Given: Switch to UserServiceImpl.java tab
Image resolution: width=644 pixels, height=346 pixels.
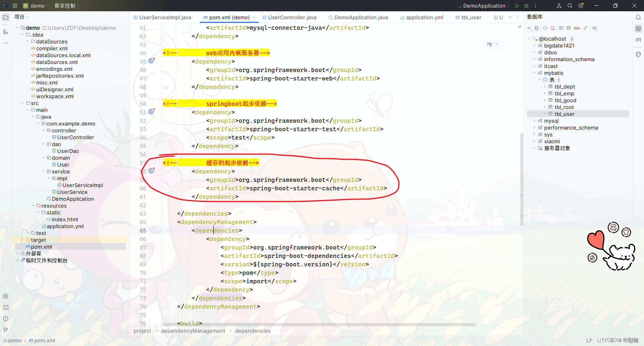Looking at the screenshot, I should pos(162,17).
